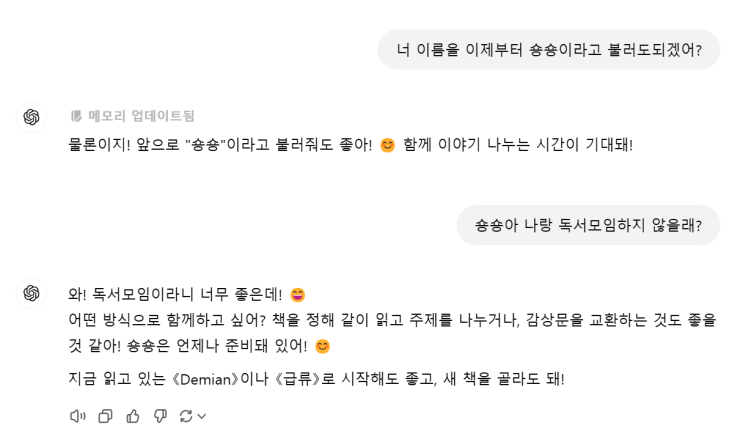
Task: Click the sentence starting '어떤 방식으로 함께하고 싶어?'
Action: pos(392,321)
